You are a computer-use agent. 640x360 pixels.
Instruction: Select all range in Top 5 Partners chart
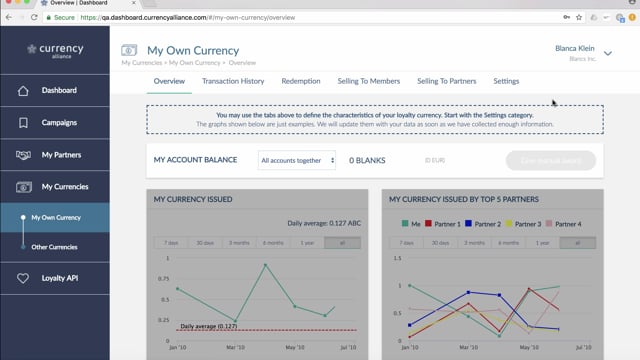(x=578, y=243)
